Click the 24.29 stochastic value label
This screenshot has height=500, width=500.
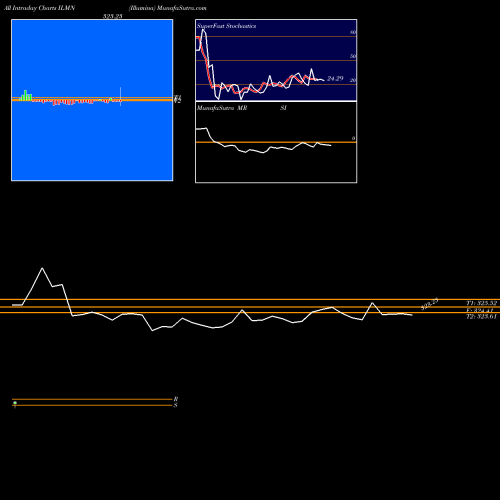[335, 79]
